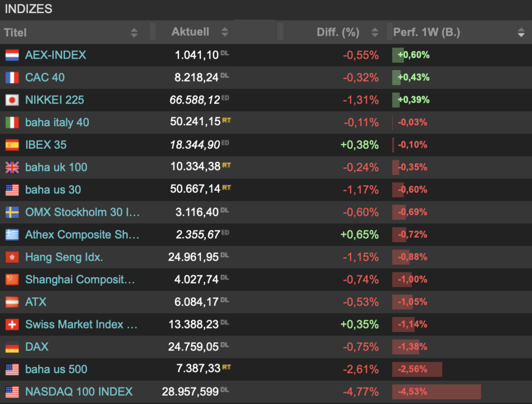
Task: Click the Spanish flag beside IBEX 35
Action: point(12,145)
